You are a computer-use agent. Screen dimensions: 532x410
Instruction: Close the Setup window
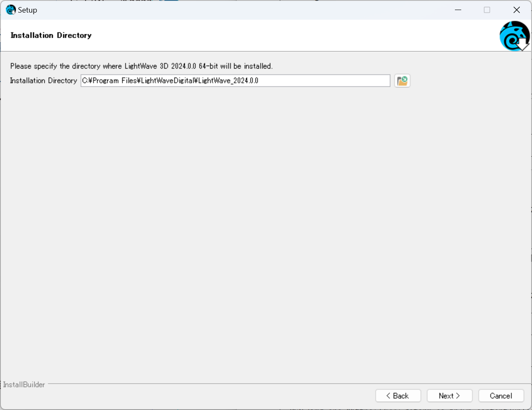point(517,10)
